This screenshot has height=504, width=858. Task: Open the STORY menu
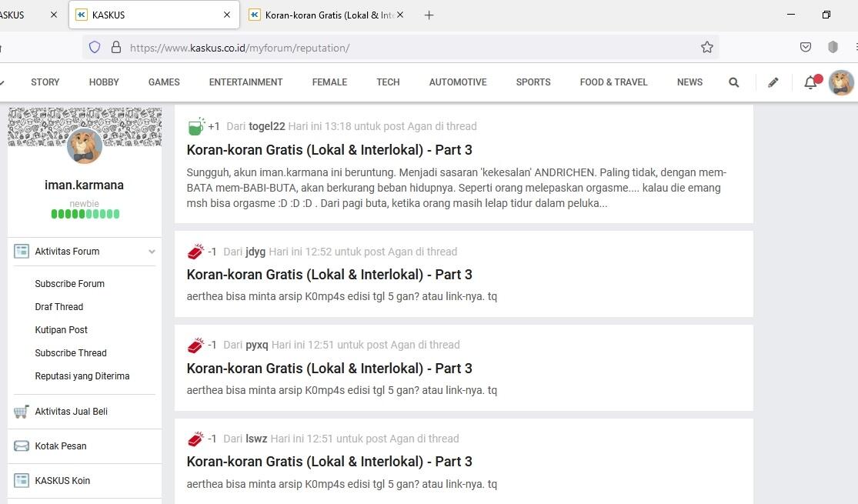coord(45,82)
